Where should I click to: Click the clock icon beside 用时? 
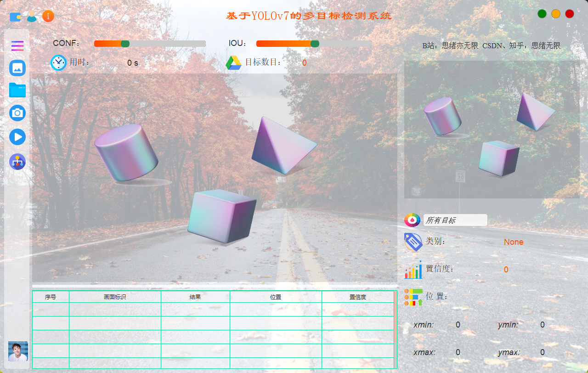point(58,62)
